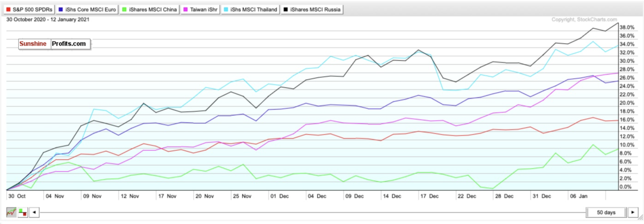The height and width of the screenshot is (224, 644).
Task: Click the 12 Nov axis label
Action: click(130, 196)
